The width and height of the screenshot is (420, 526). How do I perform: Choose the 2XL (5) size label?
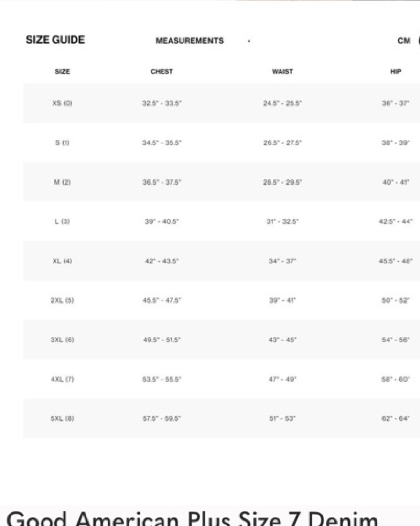pyautogui.click(x=62, y=300)
